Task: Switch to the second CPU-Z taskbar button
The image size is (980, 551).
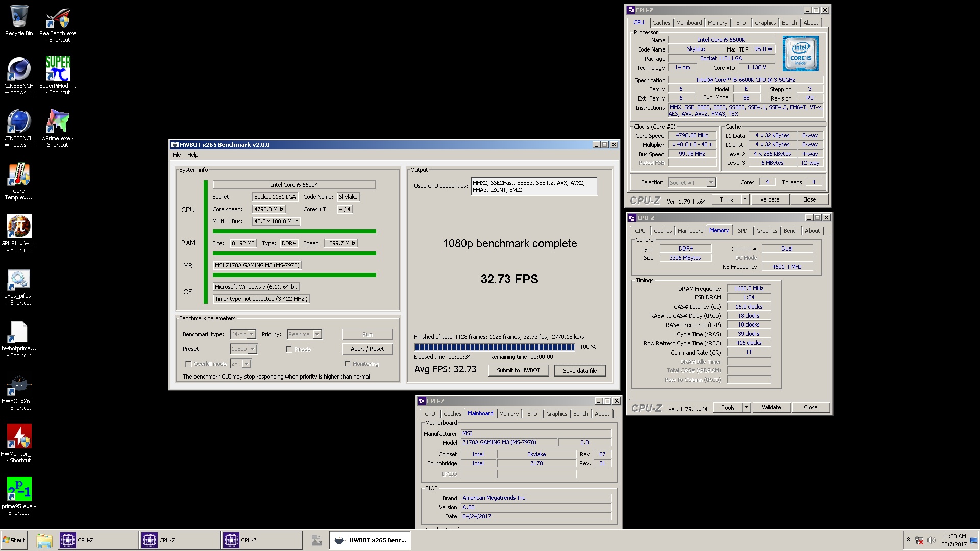Action: coord(180,540)
